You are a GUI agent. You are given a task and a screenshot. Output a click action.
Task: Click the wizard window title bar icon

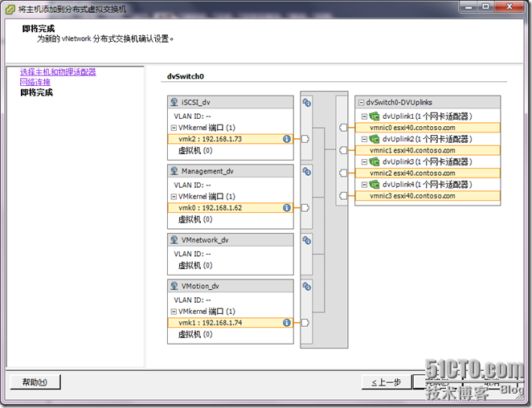pos(10,9)
